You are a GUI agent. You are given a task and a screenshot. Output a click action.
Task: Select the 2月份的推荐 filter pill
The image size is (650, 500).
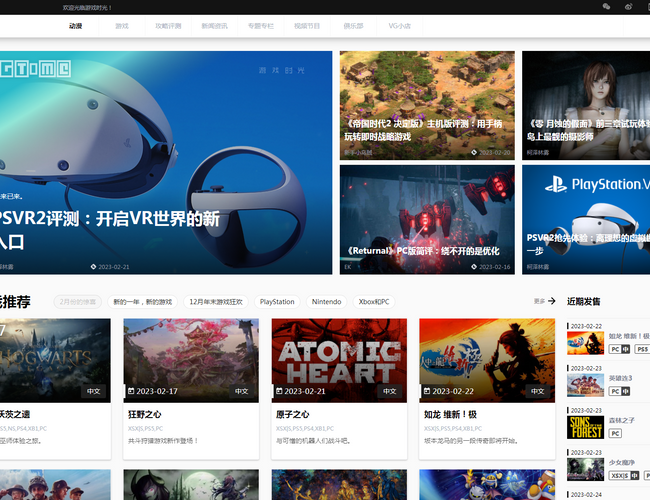tap(77, 301)
